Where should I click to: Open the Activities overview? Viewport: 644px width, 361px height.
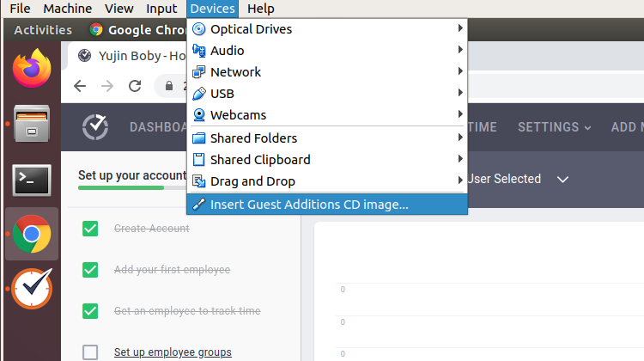tap(43, 30)
